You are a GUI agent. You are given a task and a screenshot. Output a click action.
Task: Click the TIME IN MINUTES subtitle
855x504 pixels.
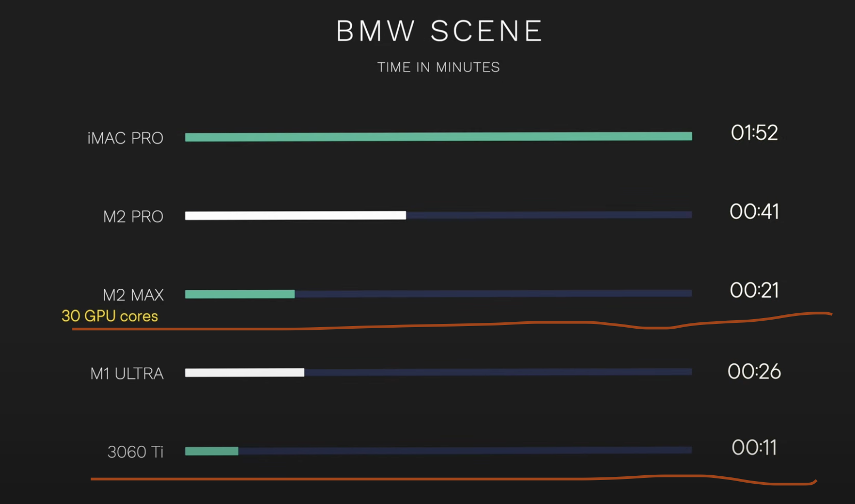click(x=439, y=67)
